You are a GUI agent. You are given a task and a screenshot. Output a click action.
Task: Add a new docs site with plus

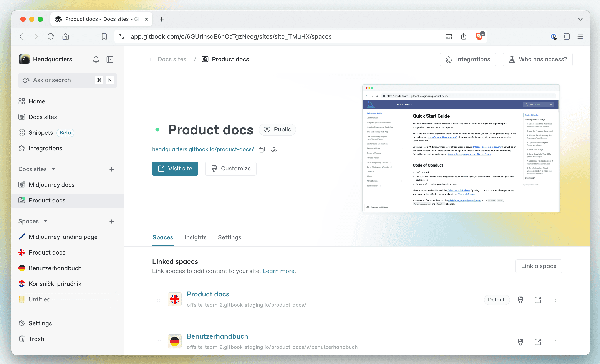pyautogui.click(x=111, y=169)
